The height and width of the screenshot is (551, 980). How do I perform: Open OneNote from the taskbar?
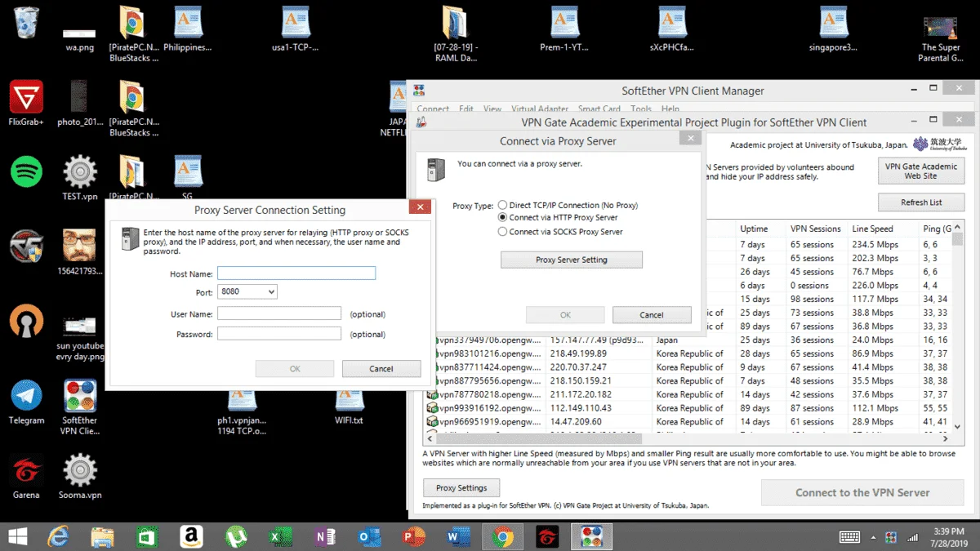click(325, 536)
